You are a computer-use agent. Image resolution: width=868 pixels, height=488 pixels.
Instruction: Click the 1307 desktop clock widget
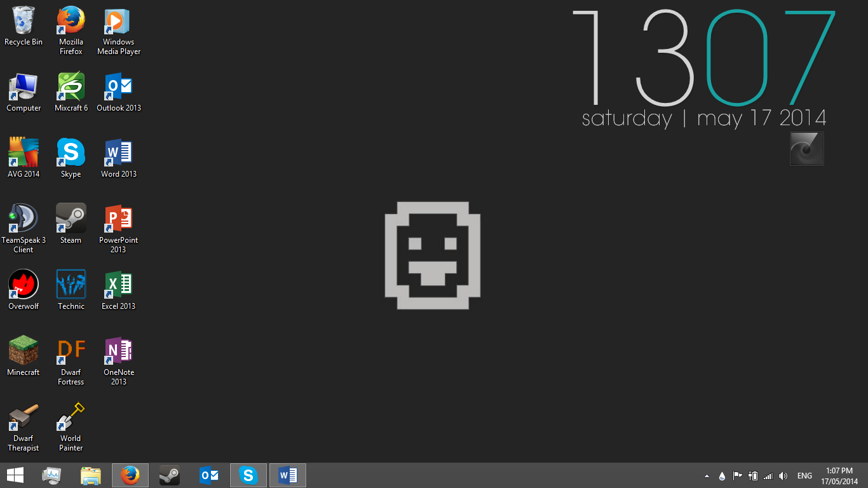point(704,58)
